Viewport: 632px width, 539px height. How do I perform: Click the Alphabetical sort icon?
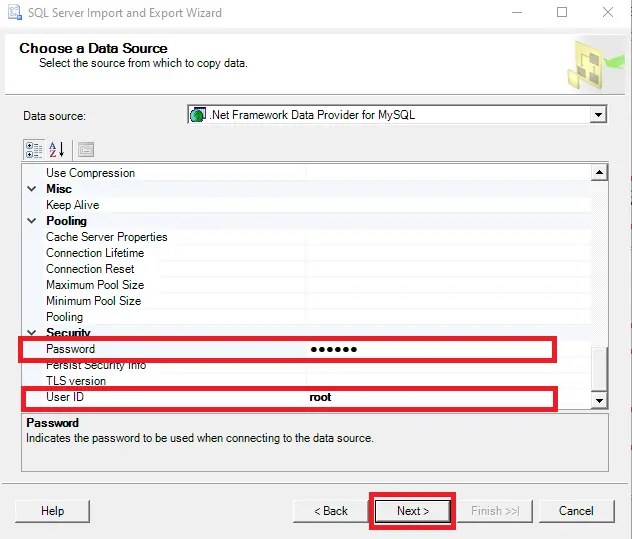56,150
